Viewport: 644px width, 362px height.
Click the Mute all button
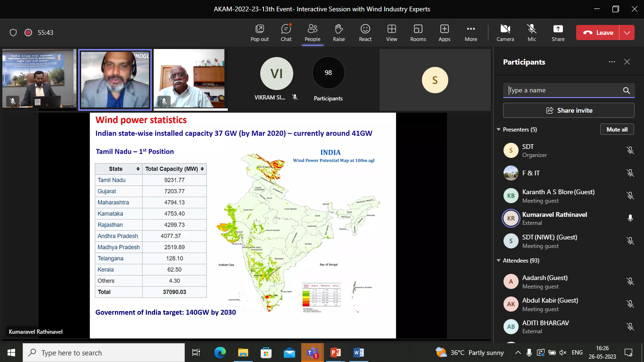(x=617, y=129)
